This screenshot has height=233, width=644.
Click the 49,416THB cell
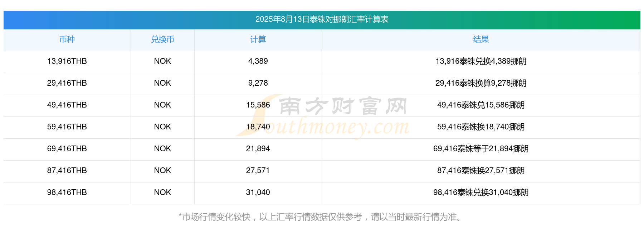pyautogui.click(x=67, y=105)
